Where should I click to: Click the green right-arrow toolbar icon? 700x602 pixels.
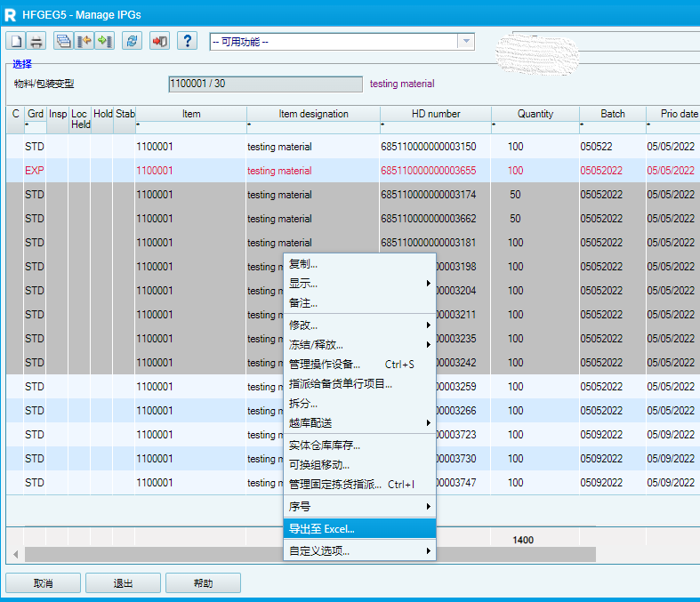click(104, 42)
